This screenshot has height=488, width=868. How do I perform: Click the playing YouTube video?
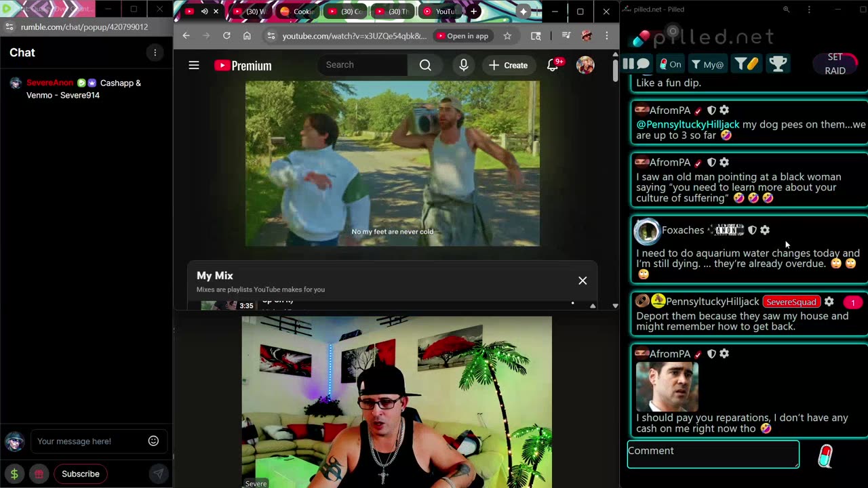(x=393, y=163)
